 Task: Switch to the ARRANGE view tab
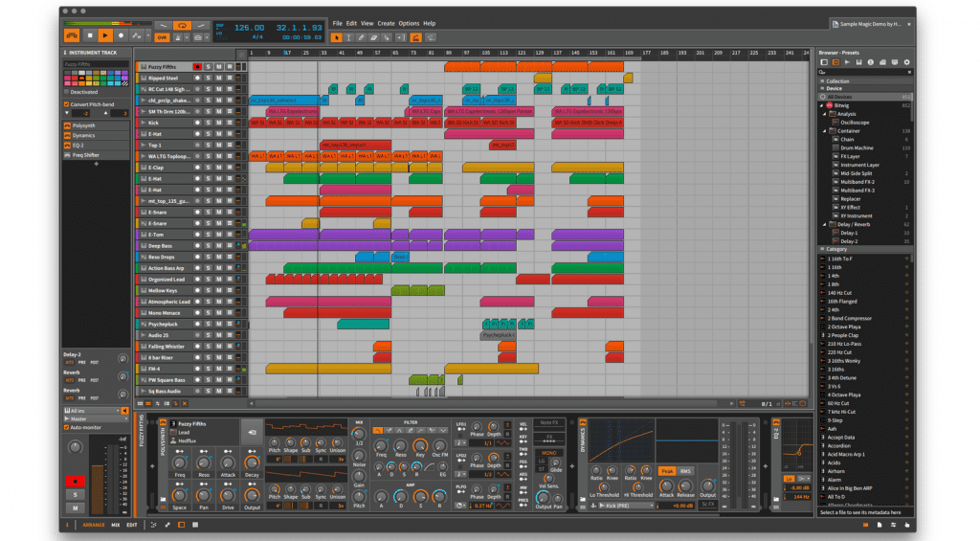[x=94, y=525]
